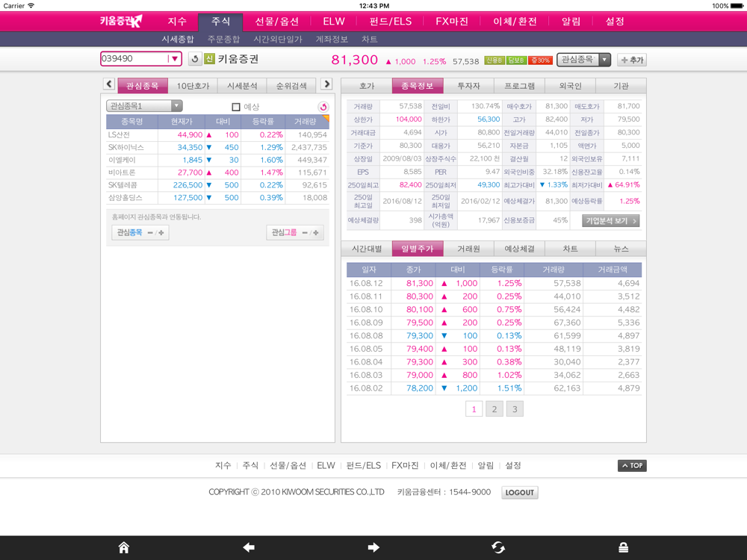Switch to the 10단호가 tab
This screenshot has height=560, width=747.
tap(193, 86)
